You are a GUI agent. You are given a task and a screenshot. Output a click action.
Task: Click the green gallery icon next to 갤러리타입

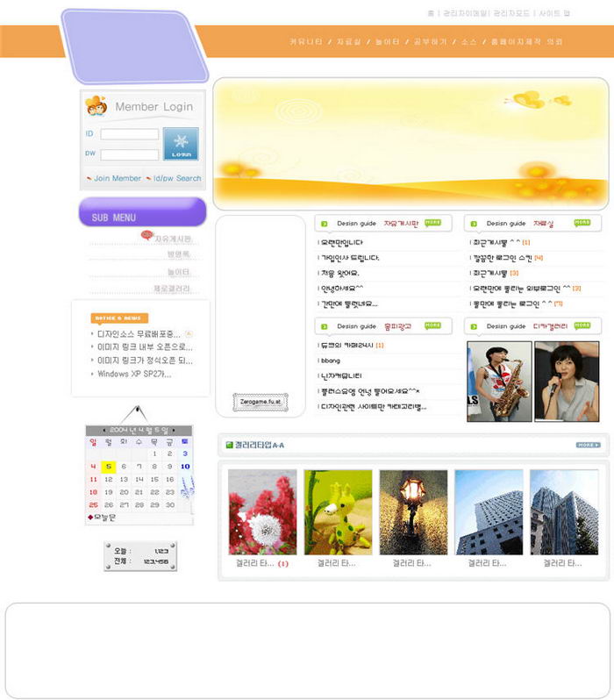pyautogui.click(x=229, y=446)
